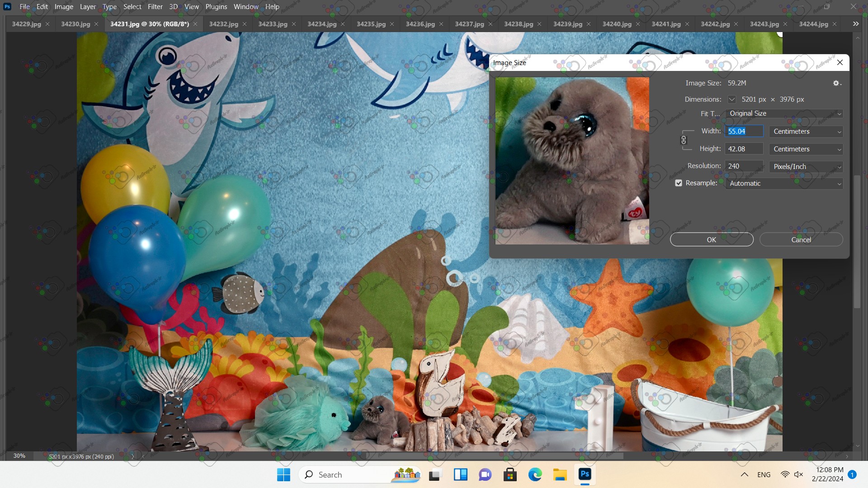The image size is (868, 488).
Task: Expand the Resolution Pixels/Inch dropdown
Action: (x=806, y=167)
